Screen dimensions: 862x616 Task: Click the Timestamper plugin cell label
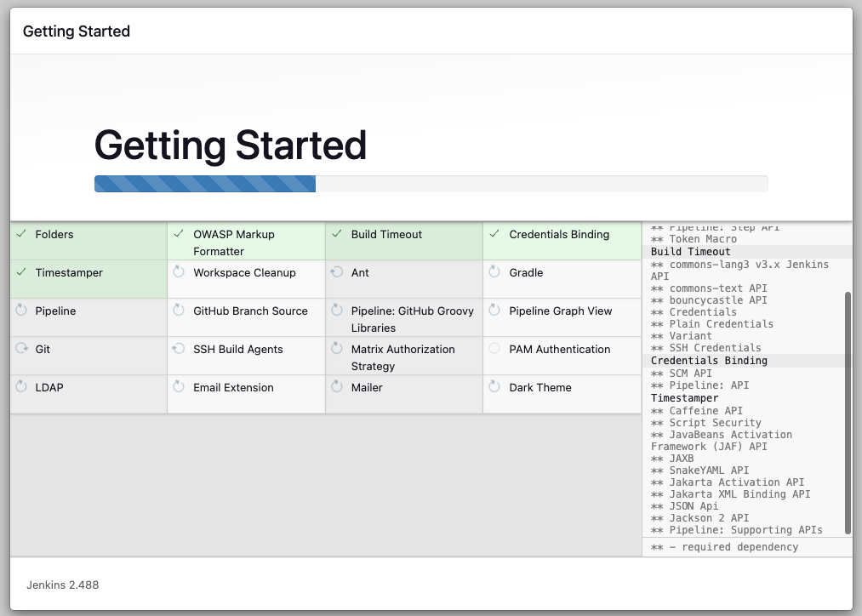coord(69,272)
